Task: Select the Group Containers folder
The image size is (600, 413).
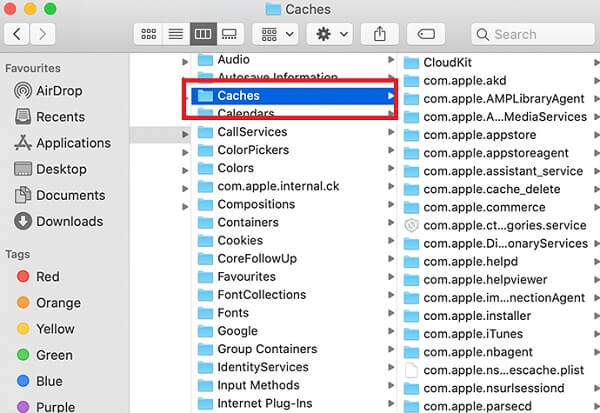Action: point(294,349)
